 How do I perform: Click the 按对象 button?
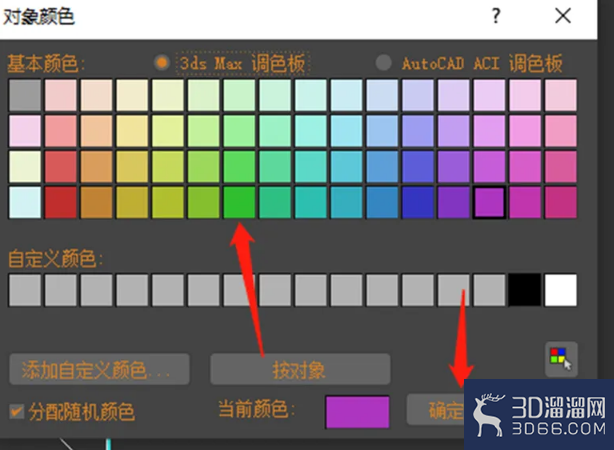point(300,369)
